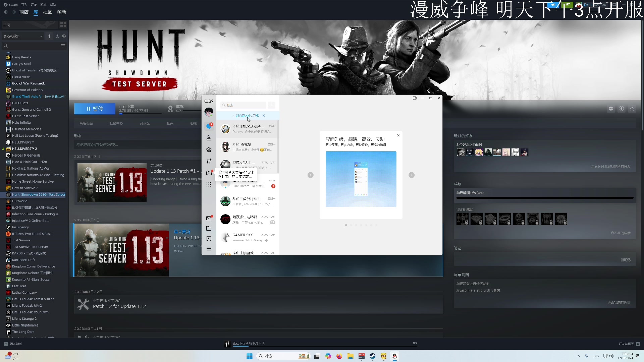The image size is (644, 362).
Task: Open the profile 萌新 tab
Action: click(62, 12)
